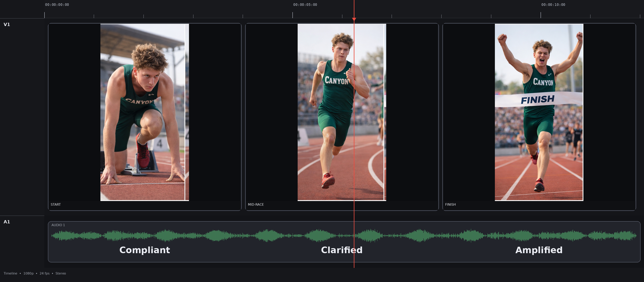Click the A1 track header
The height and width of the screenshot is (282, 644).
tap(7, 222)
